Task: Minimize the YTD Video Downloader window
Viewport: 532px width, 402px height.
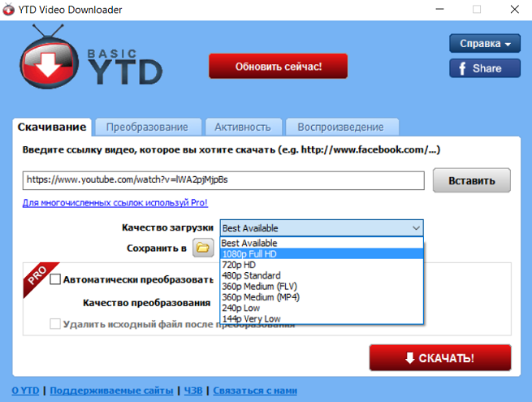Action: tap(439, 9)
